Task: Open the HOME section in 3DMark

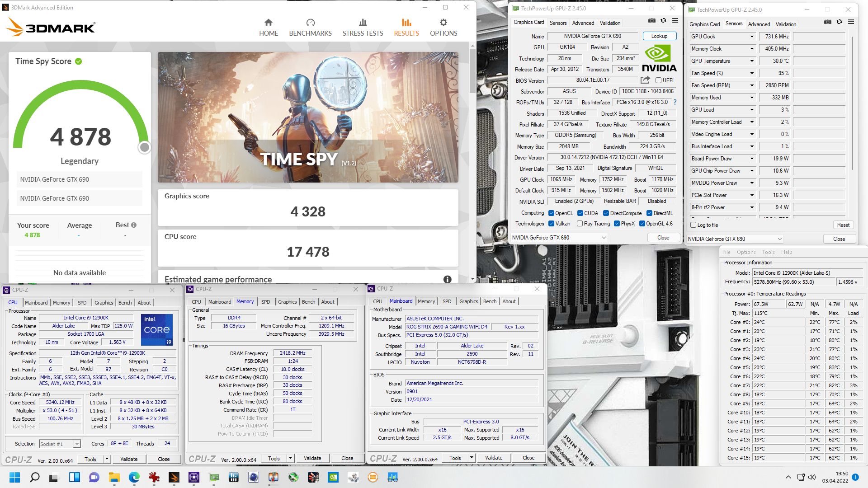Action: [269, 28]
